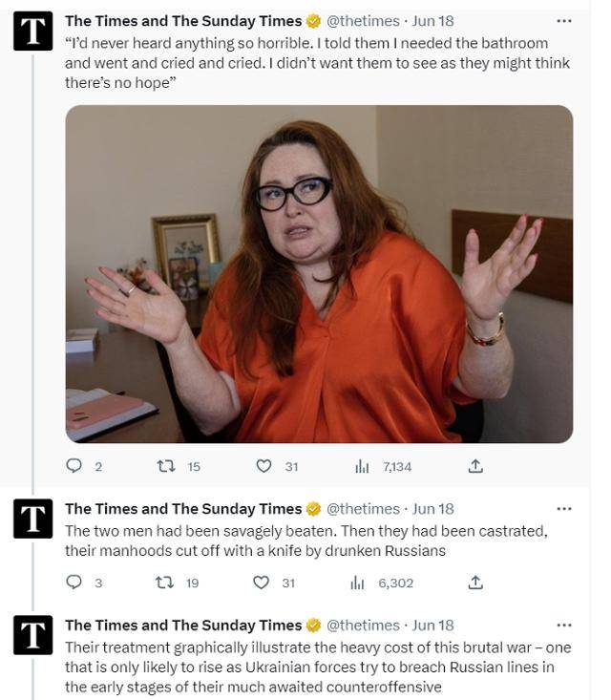The width and height of the screenshot is (611, 700).
Task: View analytics showing 7,134 views
Action: [x=362, y=466]
